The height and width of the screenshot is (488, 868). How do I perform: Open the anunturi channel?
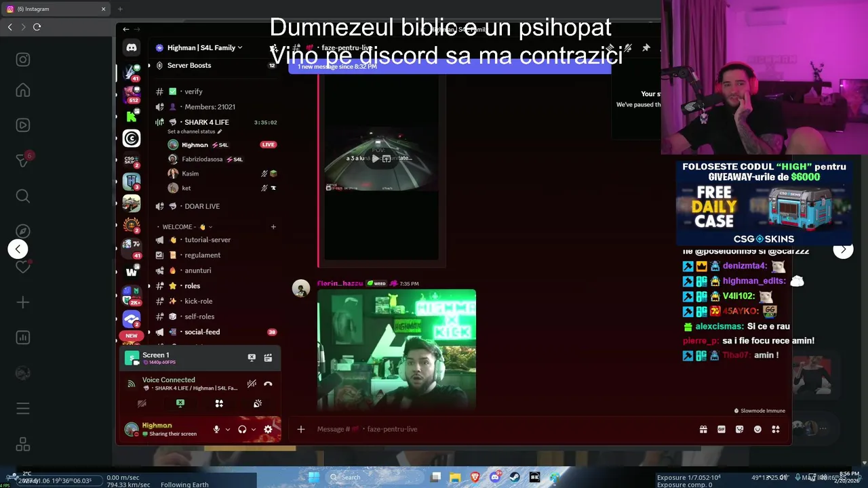click(x=216, y=270)
